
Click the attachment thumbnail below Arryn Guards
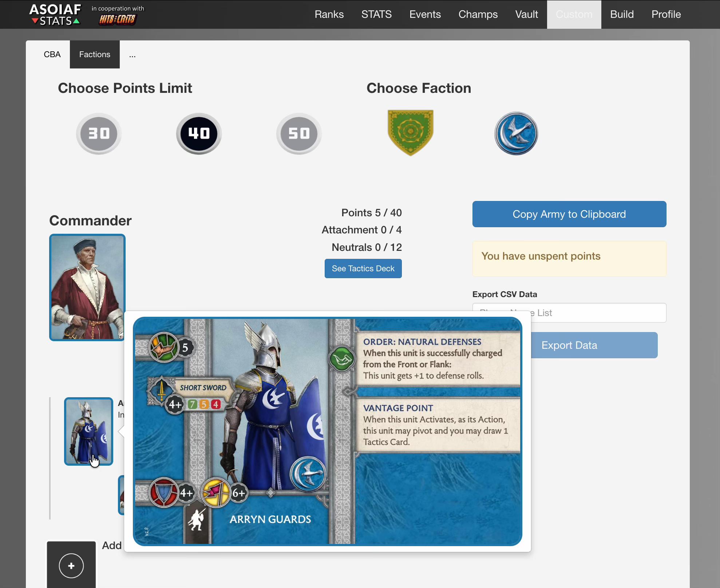point(121,495)
